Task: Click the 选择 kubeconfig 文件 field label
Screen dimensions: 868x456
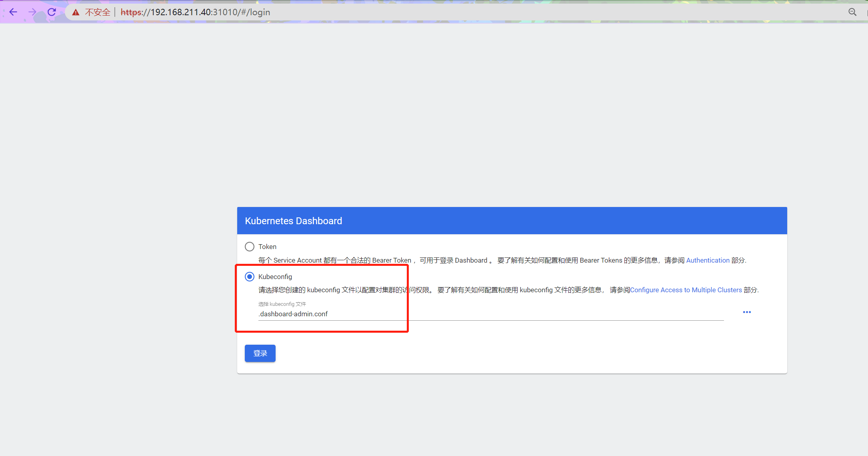Action: (282, 304)
